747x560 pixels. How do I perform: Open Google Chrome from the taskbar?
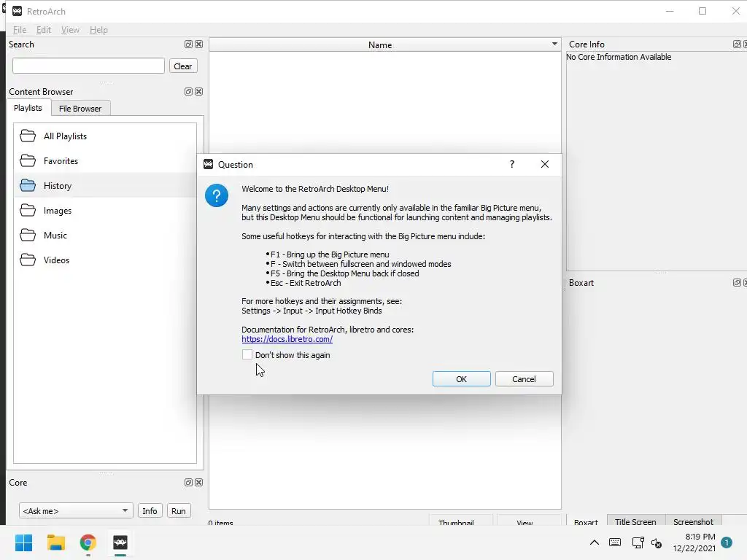pyautogui.click(x=88, y=542)
